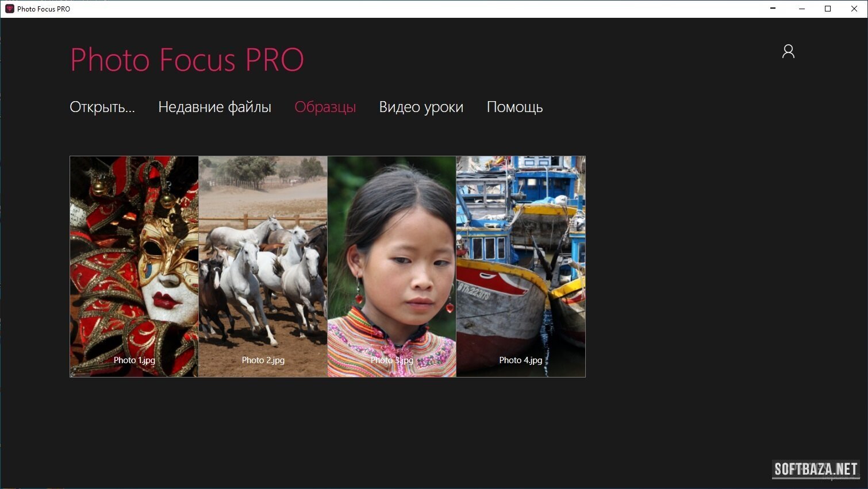Click the Photo 2.jpg filename label
Screen dimensions: 868x489
pyautogui.click(x=263, y=360)
